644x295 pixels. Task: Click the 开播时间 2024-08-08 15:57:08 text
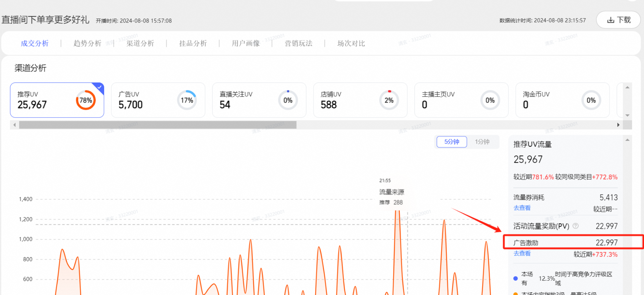[x=133, y=21]
